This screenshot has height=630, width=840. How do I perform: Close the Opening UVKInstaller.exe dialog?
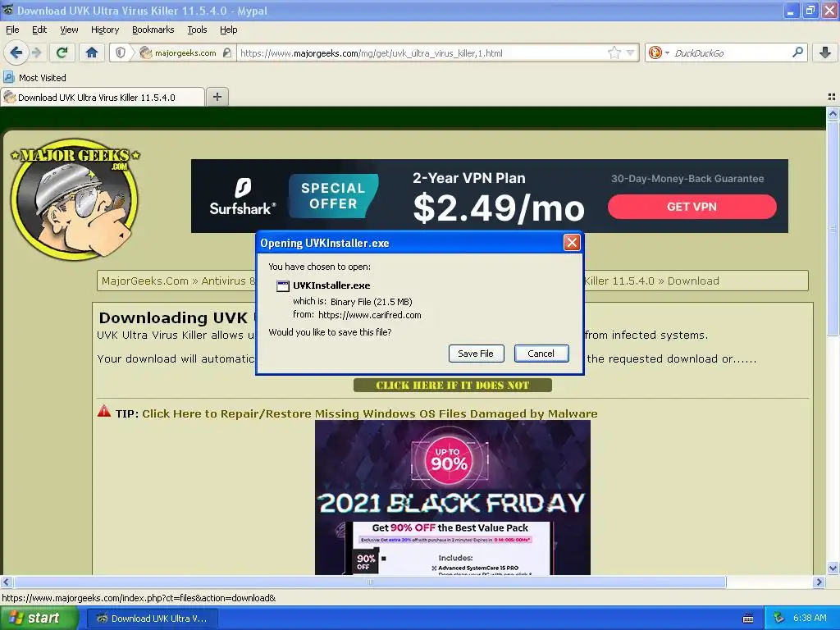tap(572, 243)
